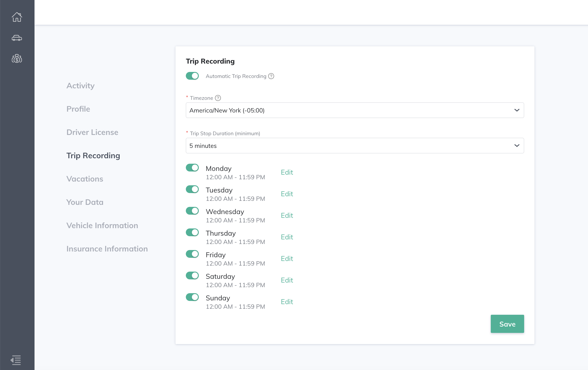This screenshot has height=370, width=588.
Task: Select Vehicle Information in the side menu
Action: (102, 226)
